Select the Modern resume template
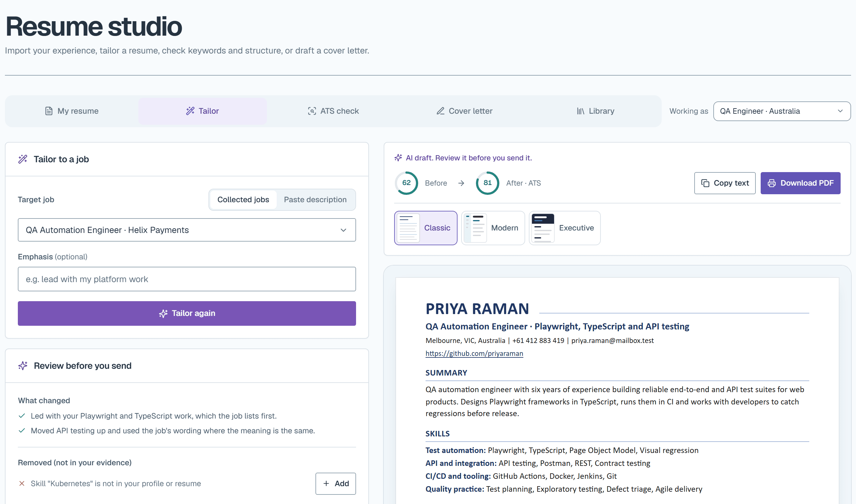The height and width of the screenshot is (504, 856). pyautogui.click(x=493, y=228)
